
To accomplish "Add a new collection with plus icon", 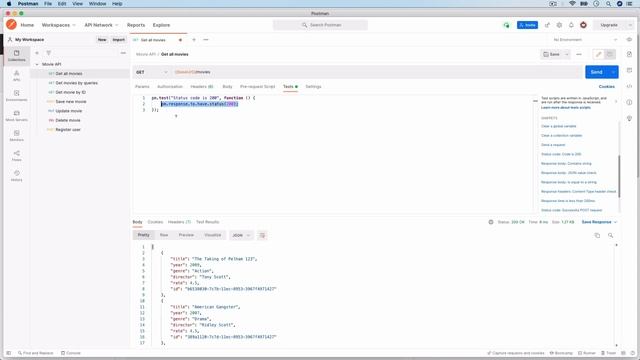I will (37, 53).
